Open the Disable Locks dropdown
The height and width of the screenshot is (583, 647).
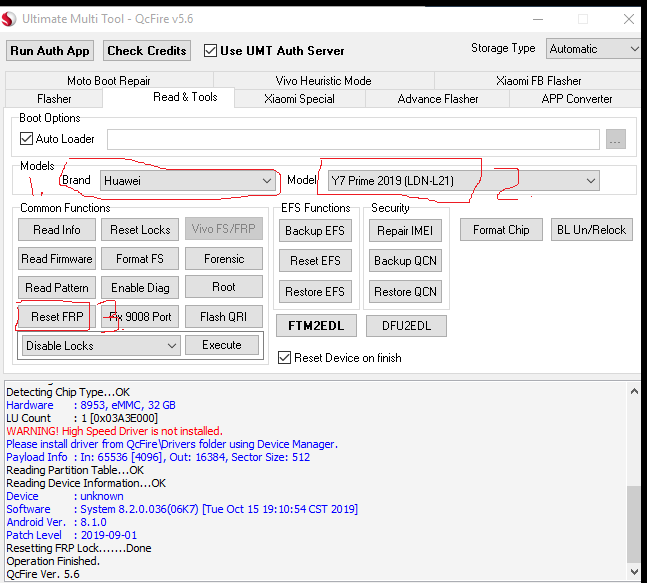[x=101, y=346]
